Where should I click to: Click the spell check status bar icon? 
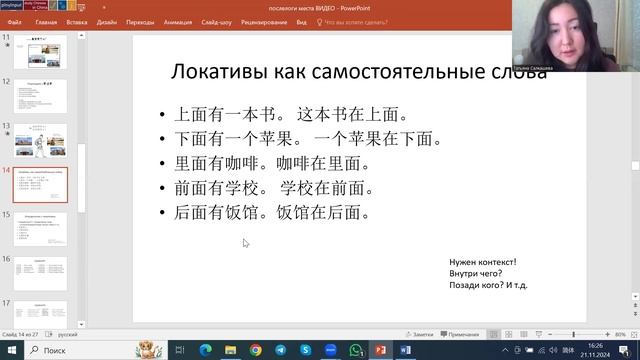point(49,334)
